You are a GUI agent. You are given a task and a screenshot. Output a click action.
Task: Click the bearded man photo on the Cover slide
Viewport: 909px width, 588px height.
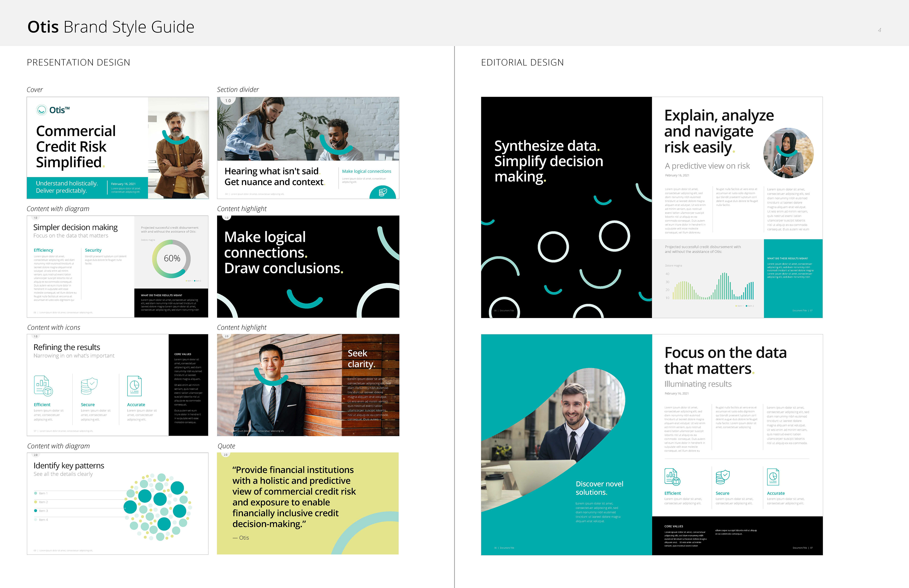pos(178,148)
